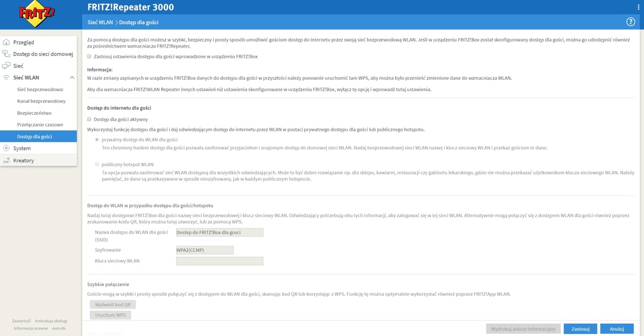Image resolution: width=644 pixels, height=336 pixels.
Task: Enable Zastosuj ustawienia dostępu dla gości checkbox
Action: [x=90, y=56]
